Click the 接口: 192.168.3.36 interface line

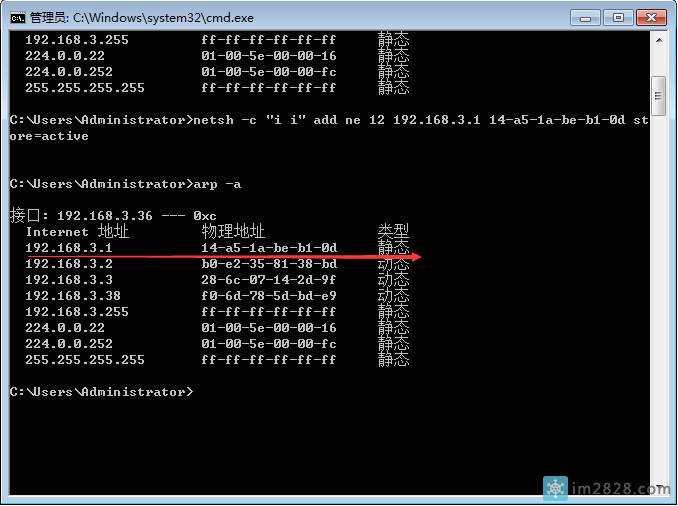tap(113, 216)
